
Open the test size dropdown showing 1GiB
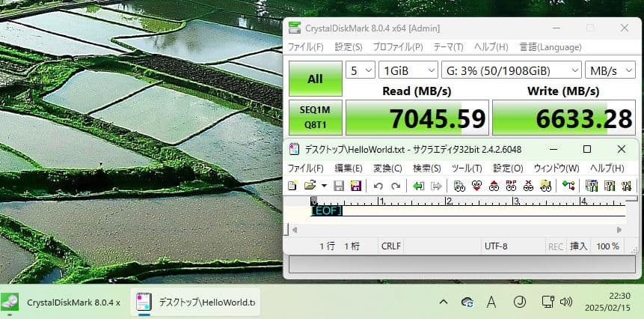[408, 70]
